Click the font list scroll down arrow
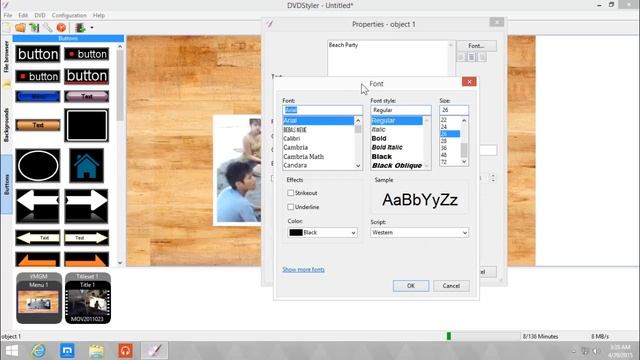The width and height of the screenshot is (640, 360). point(358,166)
